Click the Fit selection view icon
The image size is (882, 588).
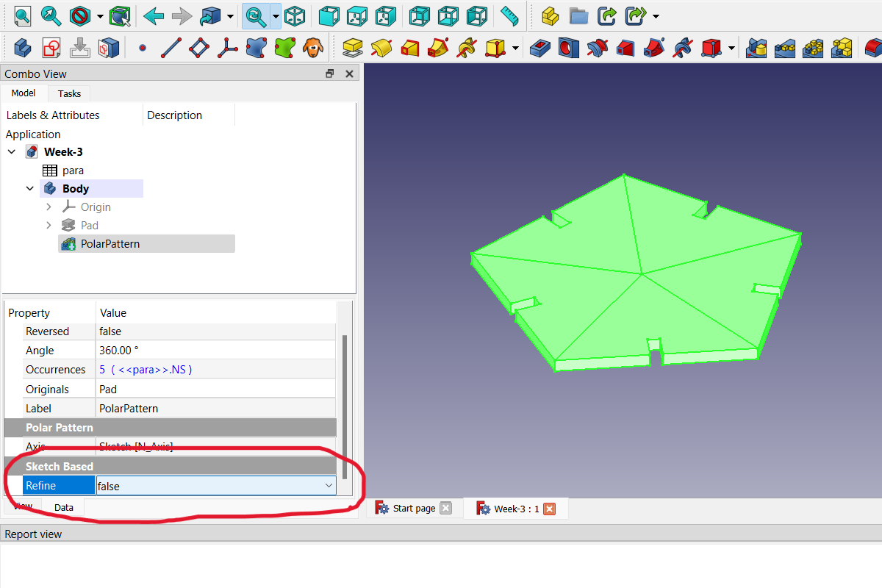[51, 15]
